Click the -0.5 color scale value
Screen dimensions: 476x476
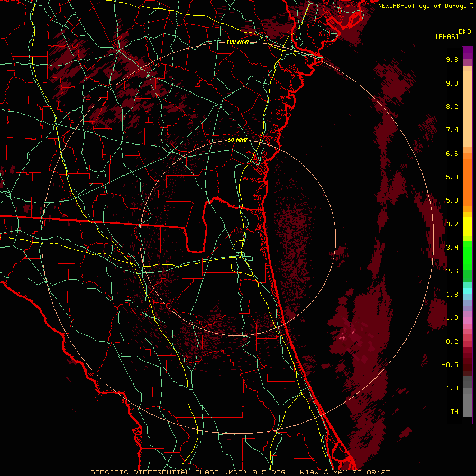[450, 365]
